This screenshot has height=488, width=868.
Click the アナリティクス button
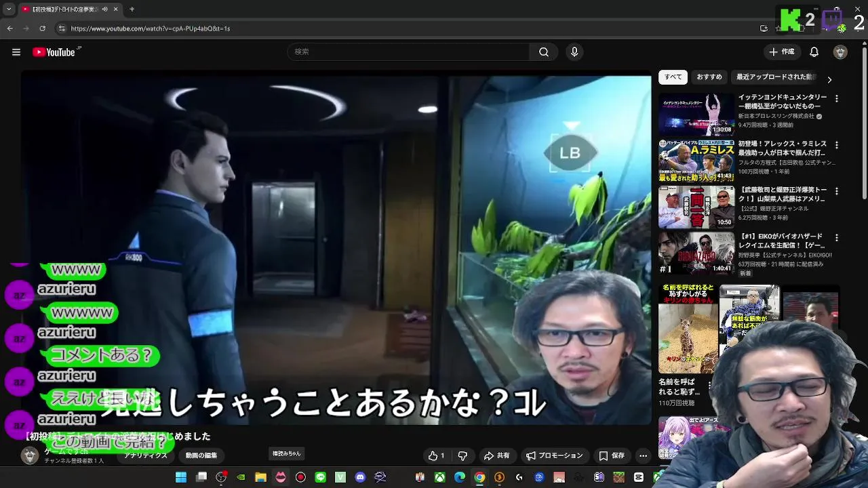point(145,455)
